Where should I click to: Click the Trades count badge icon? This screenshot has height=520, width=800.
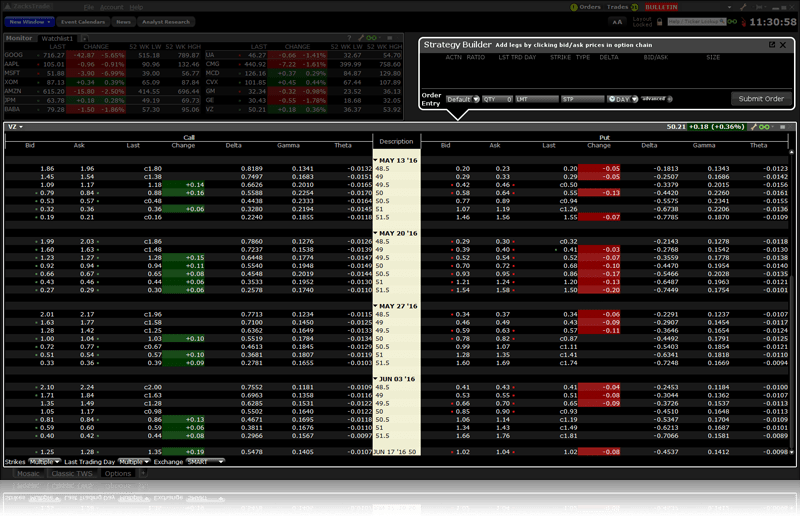click(635, 7)
